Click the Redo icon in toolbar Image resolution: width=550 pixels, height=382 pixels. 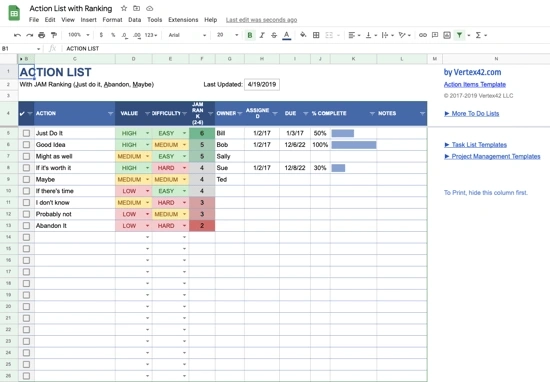tap(29, 35)
